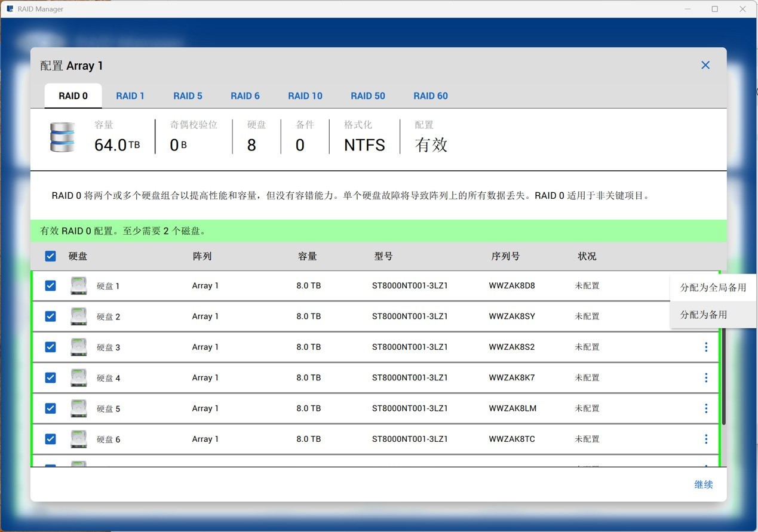Choose 分配为备用 from the popup menu

[x=713, y=314]
